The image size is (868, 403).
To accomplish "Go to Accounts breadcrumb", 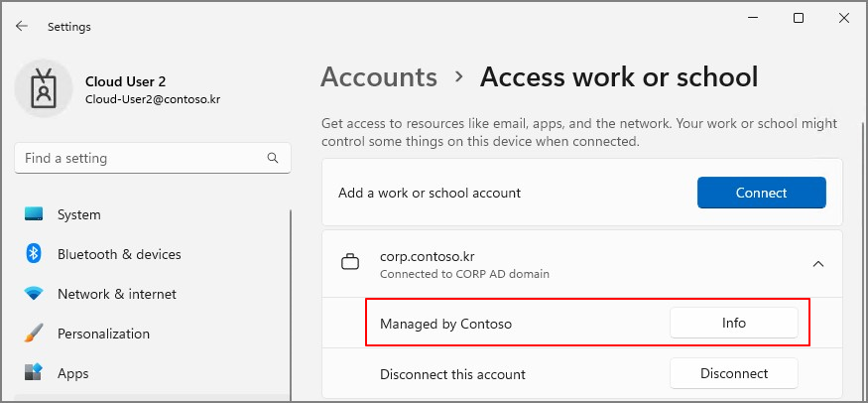I will pyautogui.click(x=379, y=77).
